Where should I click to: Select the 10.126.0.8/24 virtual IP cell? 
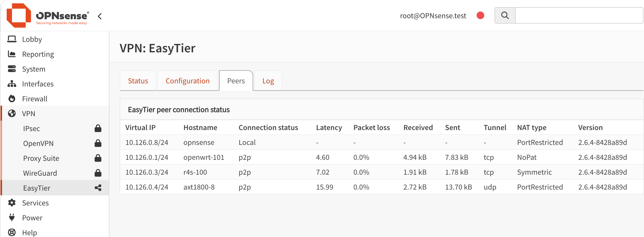coord(147,142)
